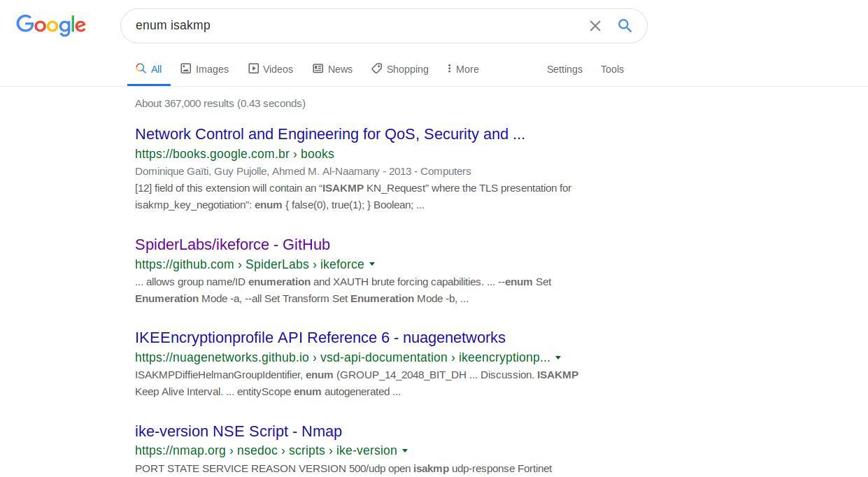
Task: Click the All tab magnifier icon
Action: [141, 69]
